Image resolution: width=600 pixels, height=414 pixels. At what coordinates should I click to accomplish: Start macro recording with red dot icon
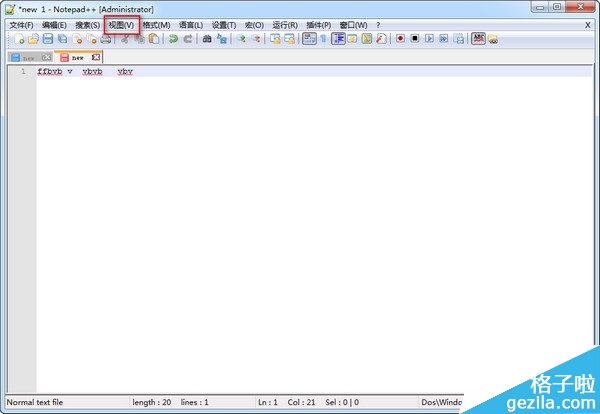coord(399,39)
